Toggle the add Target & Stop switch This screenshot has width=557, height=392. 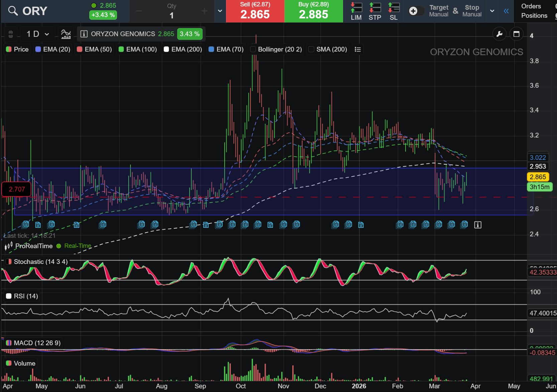pyautogui.click(x=416, y=11)
